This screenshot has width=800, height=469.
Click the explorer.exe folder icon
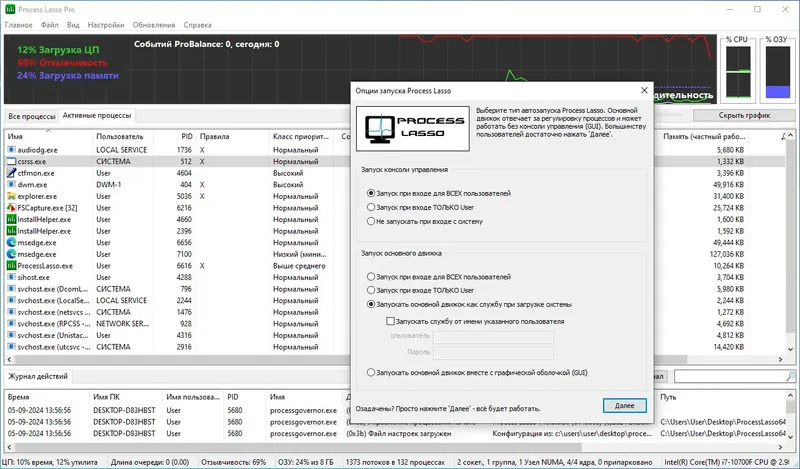click(x=11, y=196)
